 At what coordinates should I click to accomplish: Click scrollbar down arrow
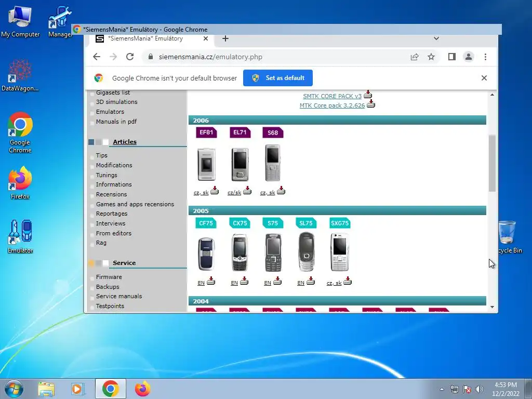(492, 307)
